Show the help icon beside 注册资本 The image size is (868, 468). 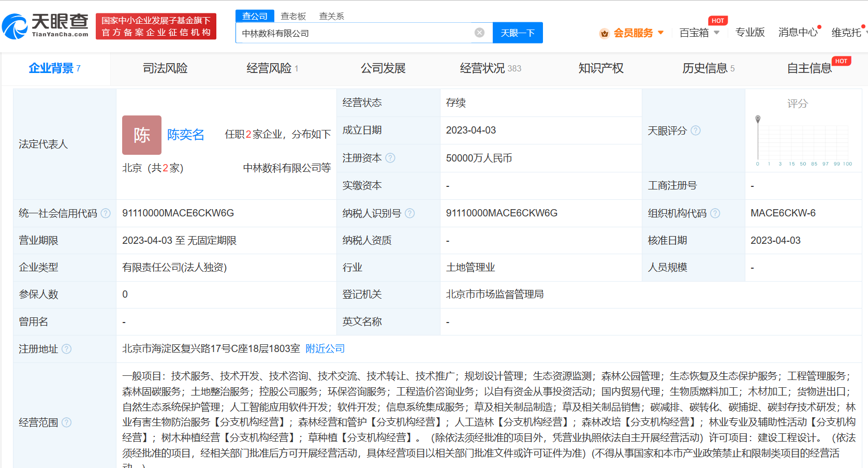[390, 158]
